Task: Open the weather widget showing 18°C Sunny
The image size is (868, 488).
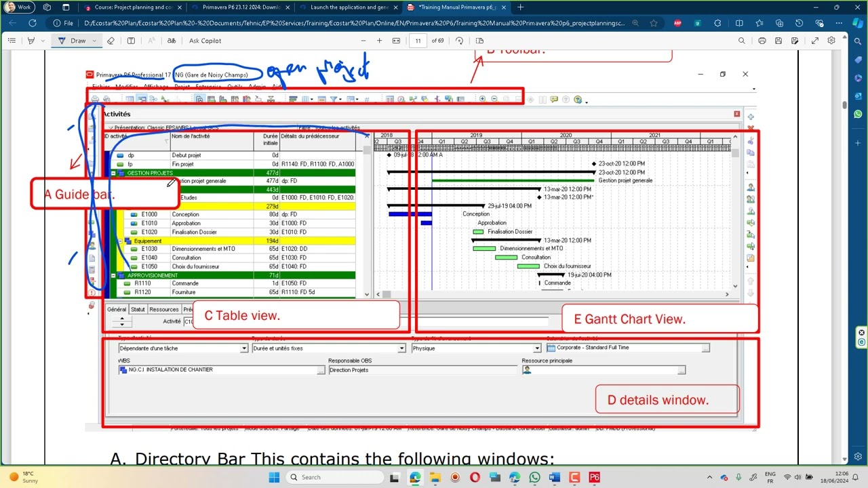Action: click(23, 477)
